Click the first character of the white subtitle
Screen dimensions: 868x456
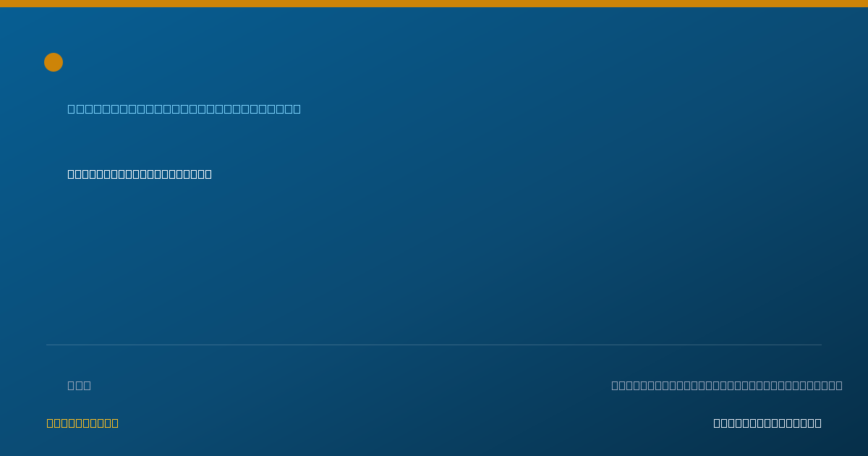click(x=71, y=174)
